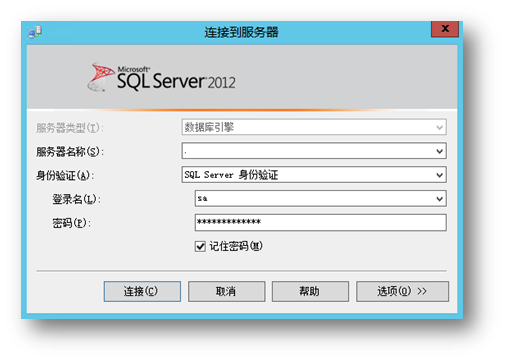Viewport: 505px width, 361px height.
Task: Click inside the 服务器名称 text box
Action: 308,151
